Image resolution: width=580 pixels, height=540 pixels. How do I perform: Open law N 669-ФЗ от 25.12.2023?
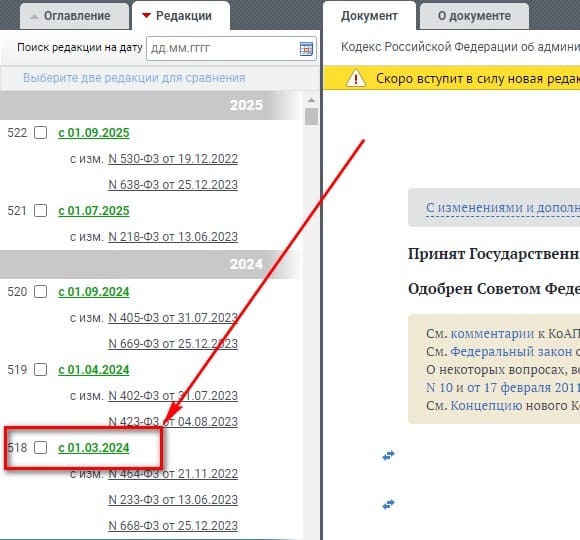173,344
